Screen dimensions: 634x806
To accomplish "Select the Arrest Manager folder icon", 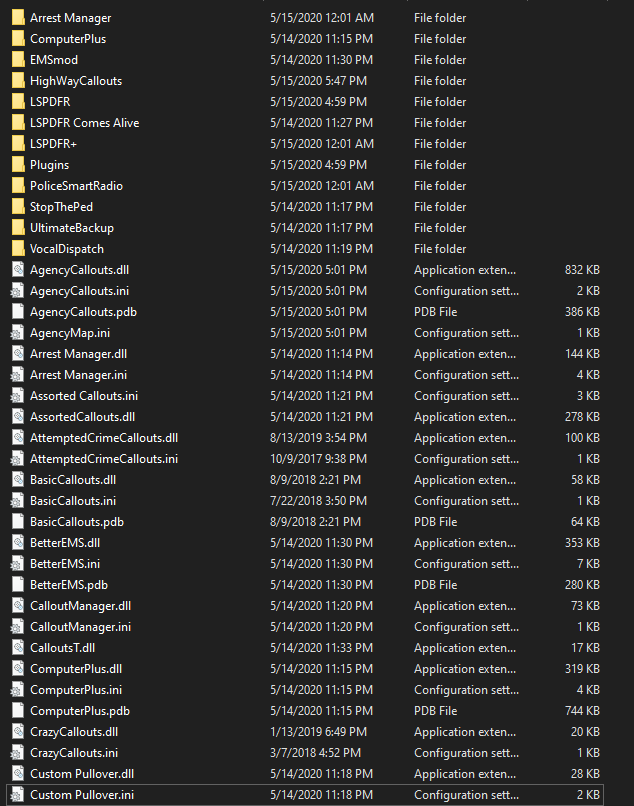I will point(18,17).
